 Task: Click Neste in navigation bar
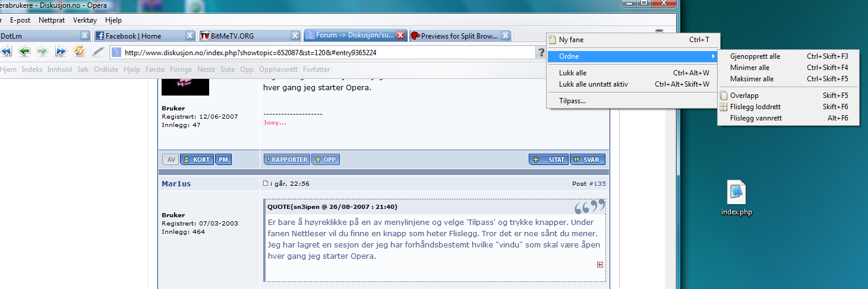pos(206,69)
